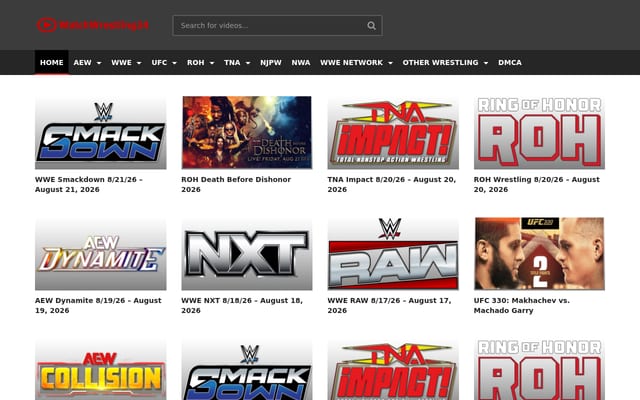Open the AEW Dynamite logo thumbnail
This screenshot has height=400, width=640.
click(100, 253)
